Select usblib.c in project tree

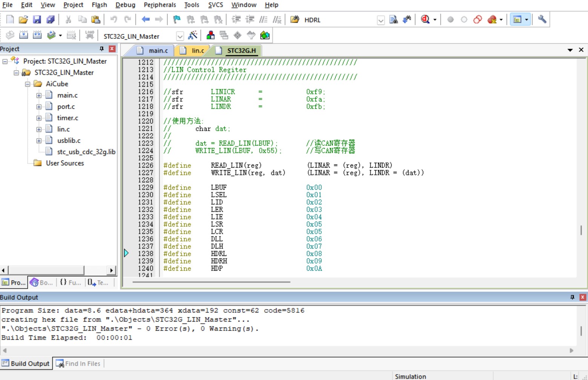(x=69, y=140)
